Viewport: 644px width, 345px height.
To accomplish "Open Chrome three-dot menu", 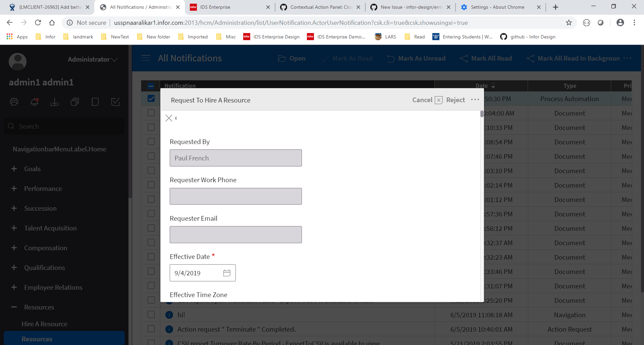I will coord(634,22).
